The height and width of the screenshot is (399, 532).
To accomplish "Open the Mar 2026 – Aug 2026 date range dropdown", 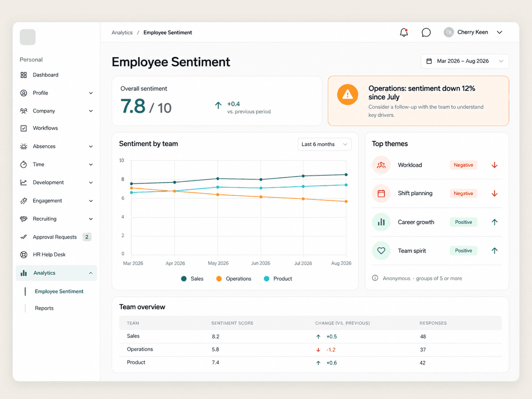I will coord(465,61).
